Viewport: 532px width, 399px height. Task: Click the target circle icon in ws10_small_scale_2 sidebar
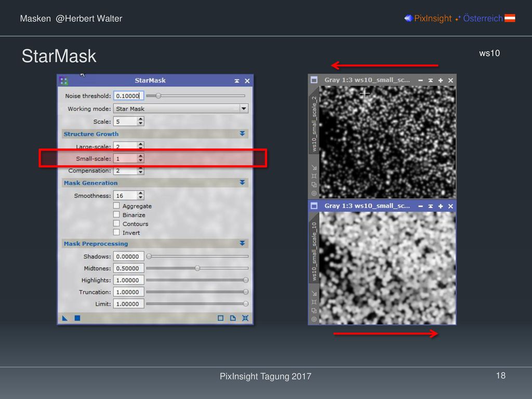pyautogui.click(x=314, y=193)
